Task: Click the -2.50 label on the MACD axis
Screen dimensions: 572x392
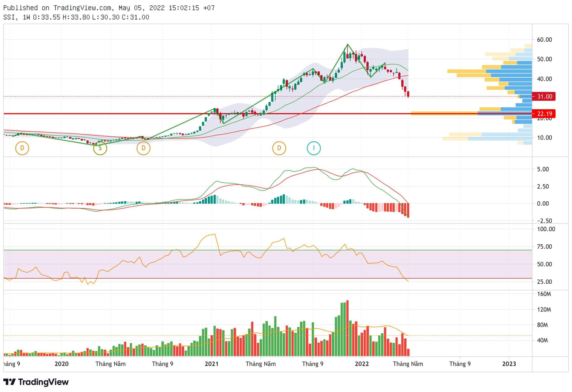Action: [544, 221]
